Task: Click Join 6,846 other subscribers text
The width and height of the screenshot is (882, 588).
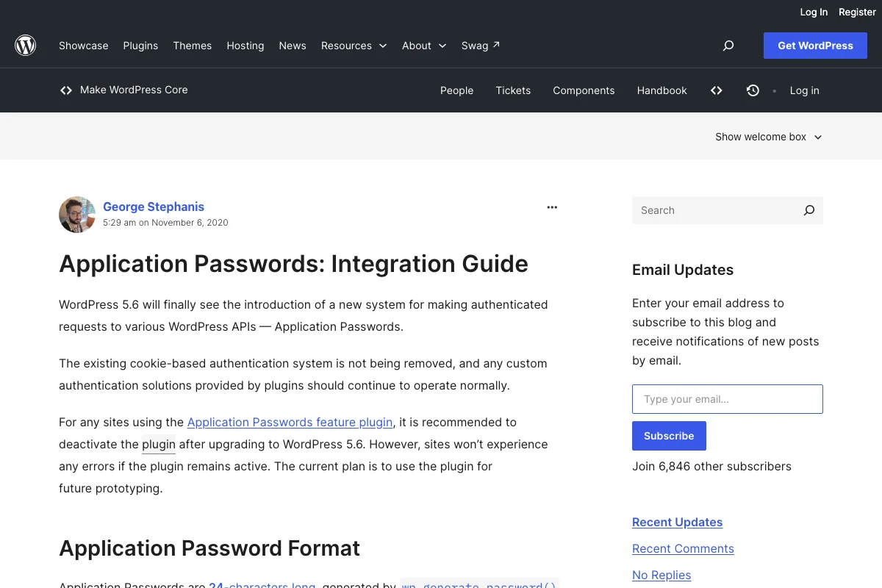Action: 711,466
